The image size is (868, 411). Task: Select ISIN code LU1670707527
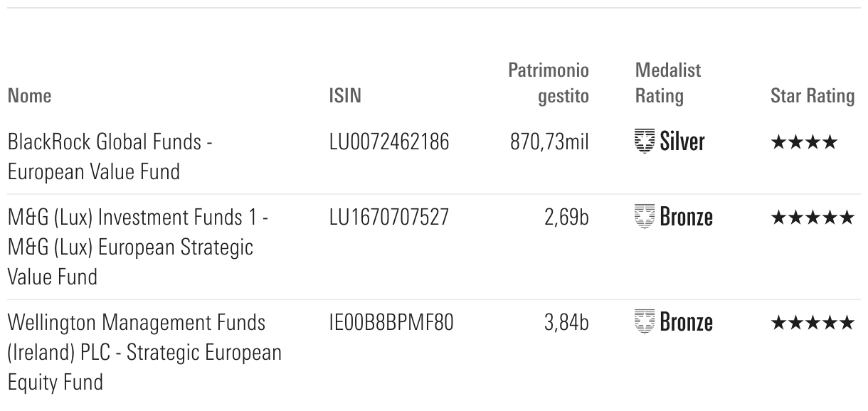coord(388,217)
